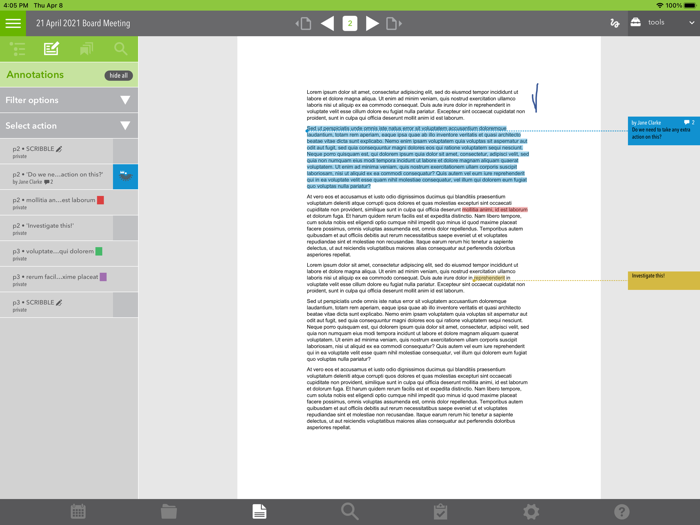
Task: Select the 'Investigate this!' annotation entry
Action: click(x=55, y=228)
